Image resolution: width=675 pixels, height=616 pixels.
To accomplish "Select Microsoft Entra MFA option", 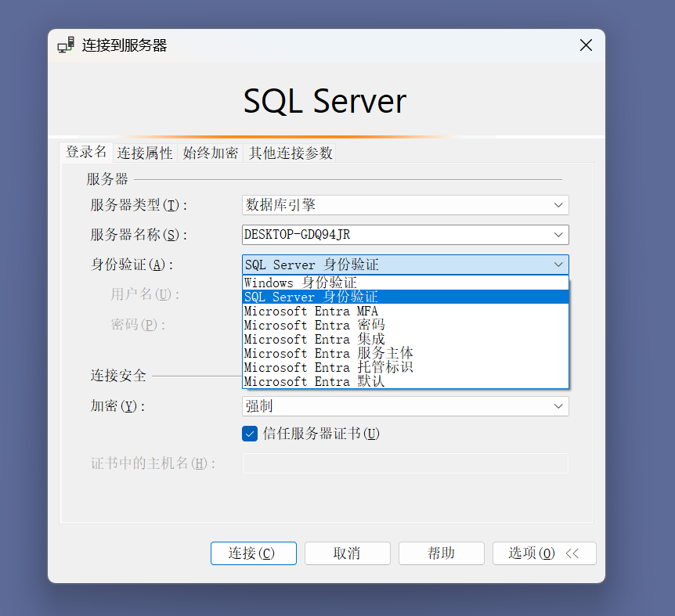I will point(406,311).
